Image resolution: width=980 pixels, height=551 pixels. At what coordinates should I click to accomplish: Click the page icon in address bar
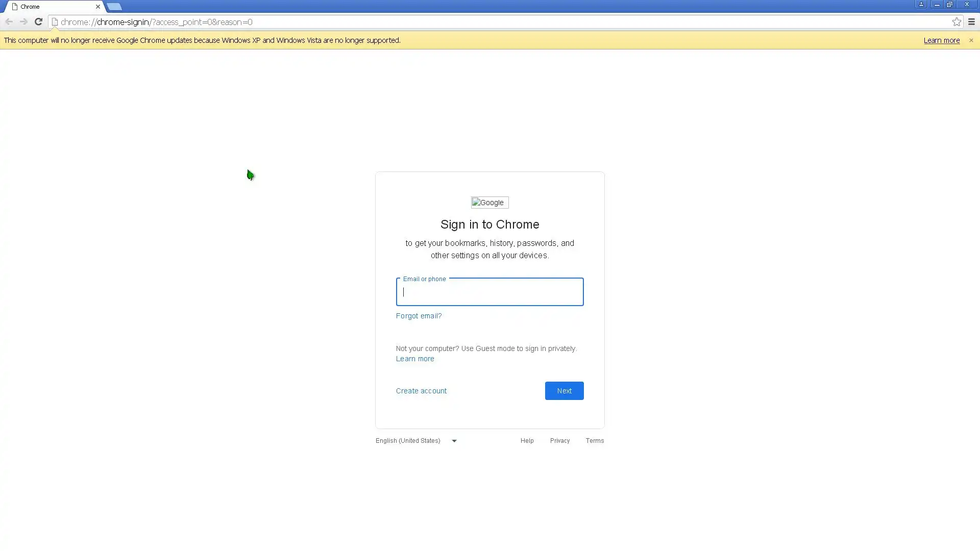click(55, 21)
